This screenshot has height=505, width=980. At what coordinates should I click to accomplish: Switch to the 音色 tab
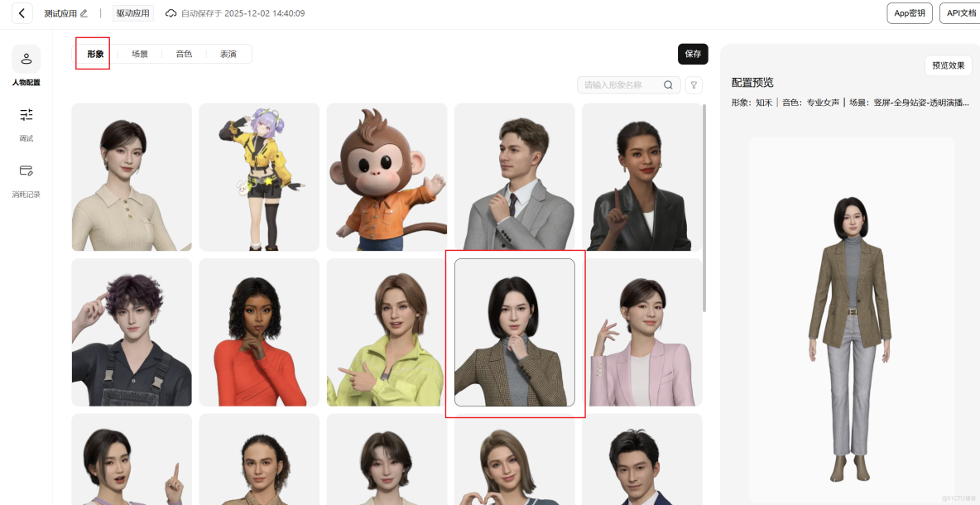(184, 54)
